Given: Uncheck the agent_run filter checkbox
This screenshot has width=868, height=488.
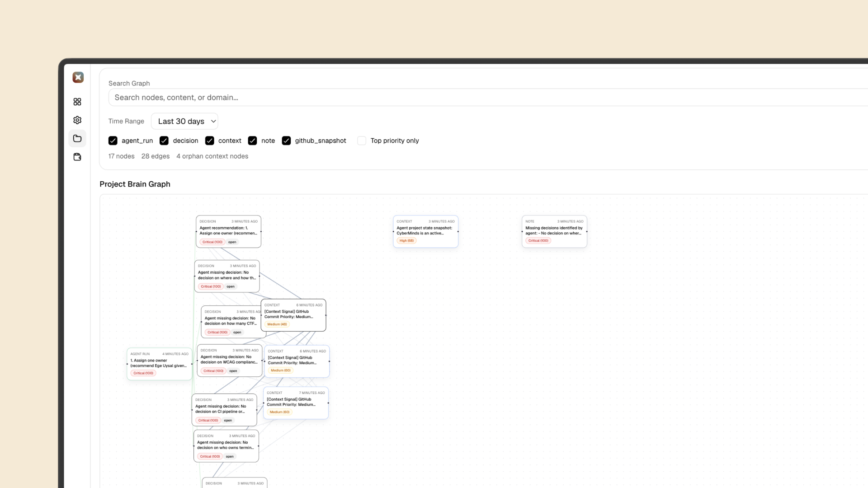Looking at the screenshot, I should click(113, 141).
